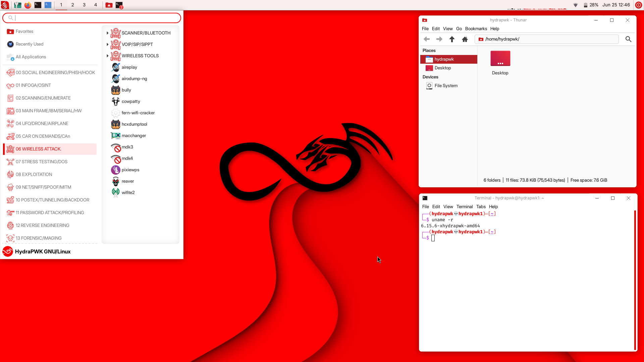Open the wifite2 automated attack tool

click(128, 192)
